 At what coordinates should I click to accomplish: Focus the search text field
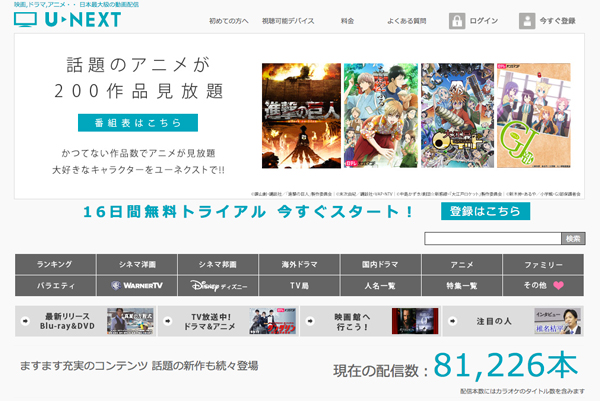click(x=492, y=239)
